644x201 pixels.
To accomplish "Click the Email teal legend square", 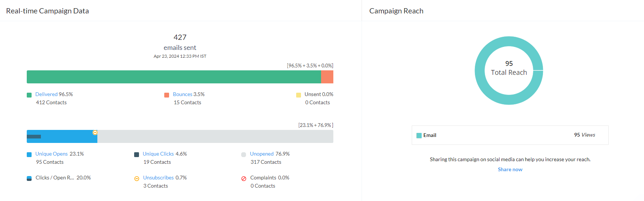I will 419,135.
